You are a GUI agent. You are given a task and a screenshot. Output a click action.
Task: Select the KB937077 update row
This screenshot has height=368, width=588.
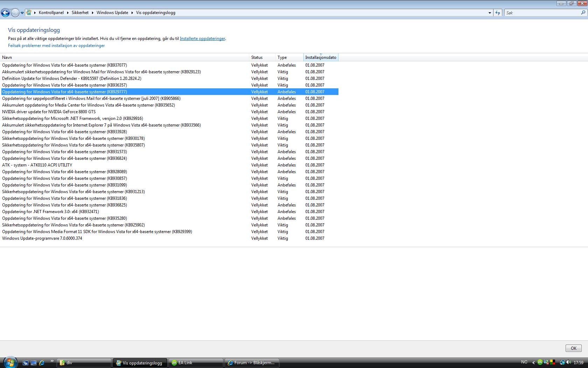[x=170, y=65]
